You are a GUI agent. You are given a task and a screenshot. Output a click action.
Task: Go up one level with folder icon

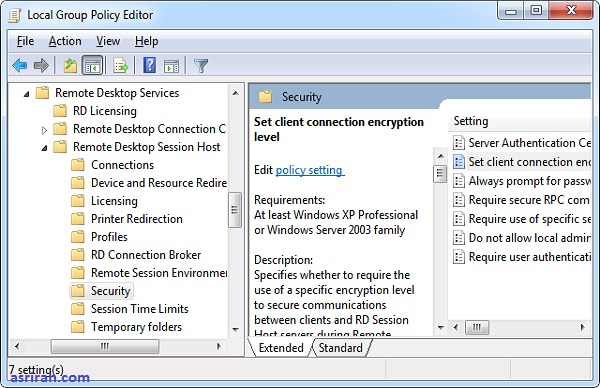[x=70, y=66]
